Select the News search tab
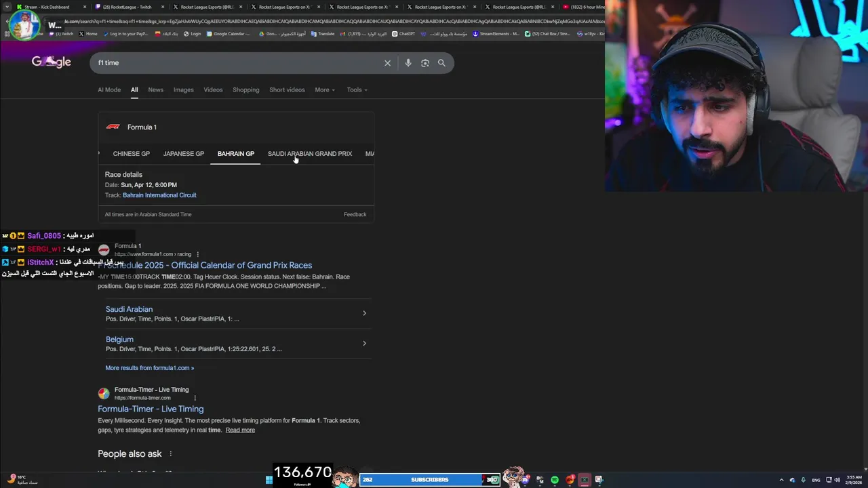 [x=155, y=89]
